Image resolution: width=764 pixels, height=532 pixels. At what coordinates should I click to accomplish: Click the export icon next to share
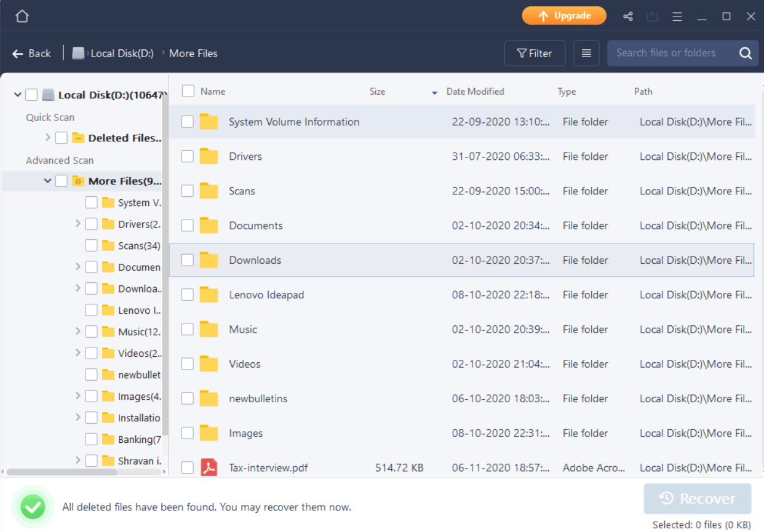pyautogui.click(x=653, y=17)
